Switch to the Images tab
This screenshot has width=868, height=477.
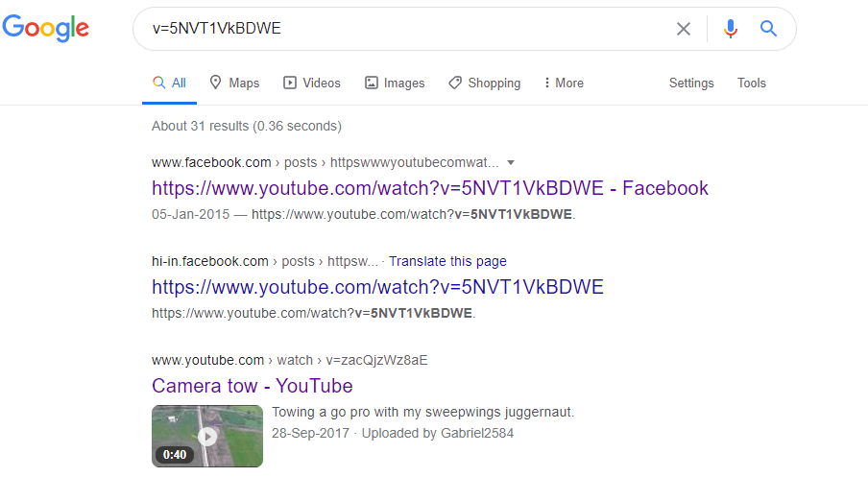(x=395, y=83)
